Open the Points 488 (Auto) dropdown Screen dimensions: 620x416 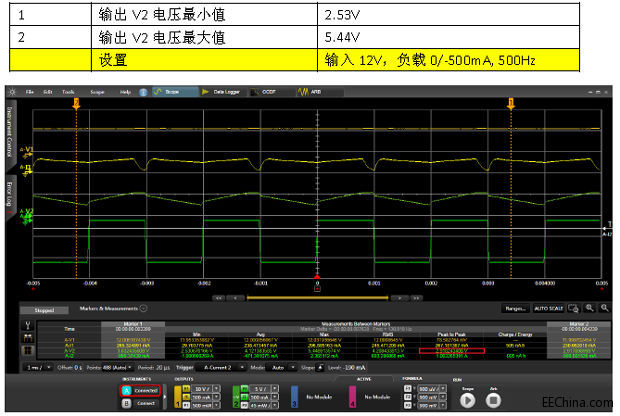117,367
